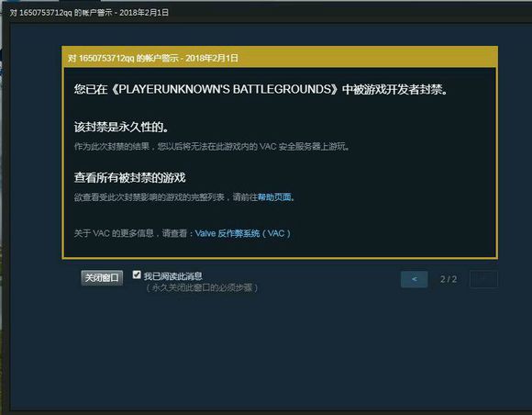Click the 永久关闭此窗口的必须步骤 note
This screenshot has width=532, height=415.
click(x=202, y=287)
